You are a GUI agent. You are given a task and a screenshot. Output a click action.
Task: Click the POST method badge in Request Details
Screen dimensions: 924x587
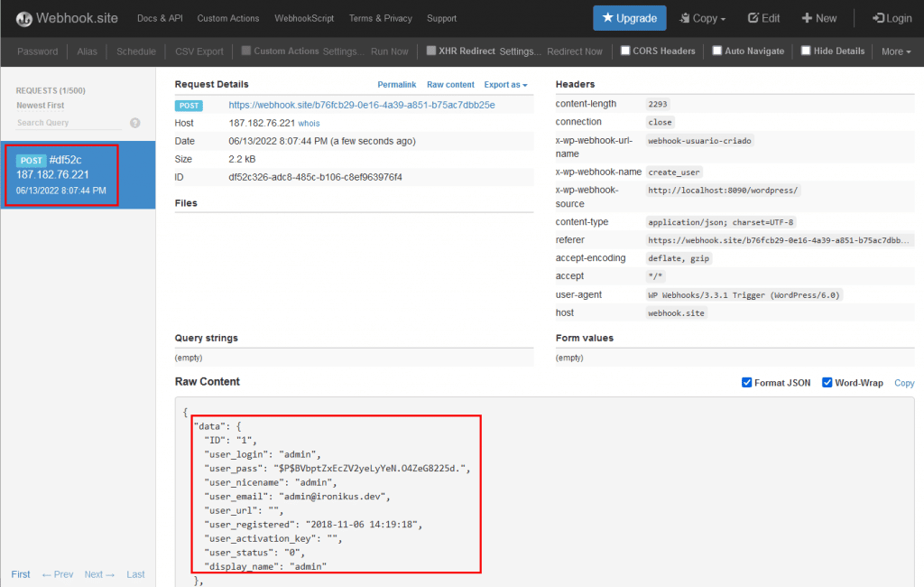189,106
